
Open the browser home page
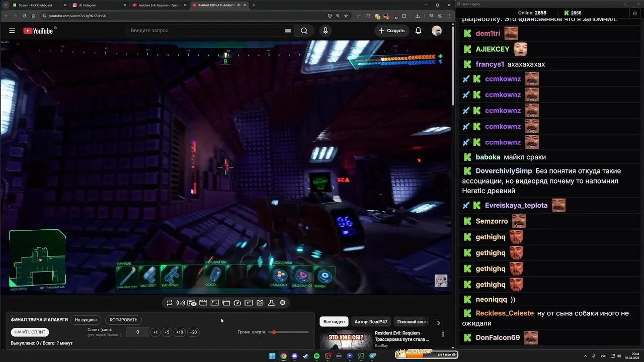click(33, 16)
